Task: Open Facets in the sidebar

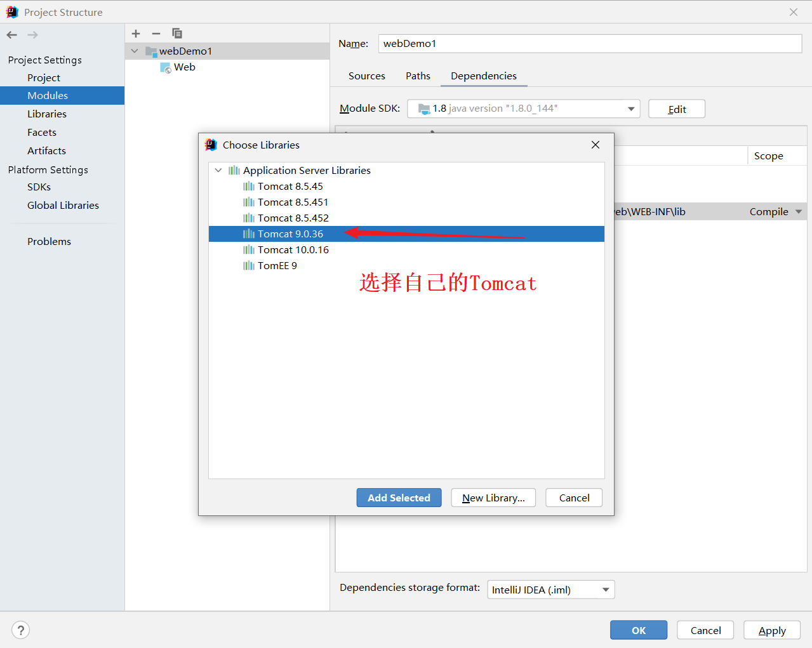Action: 42,133
